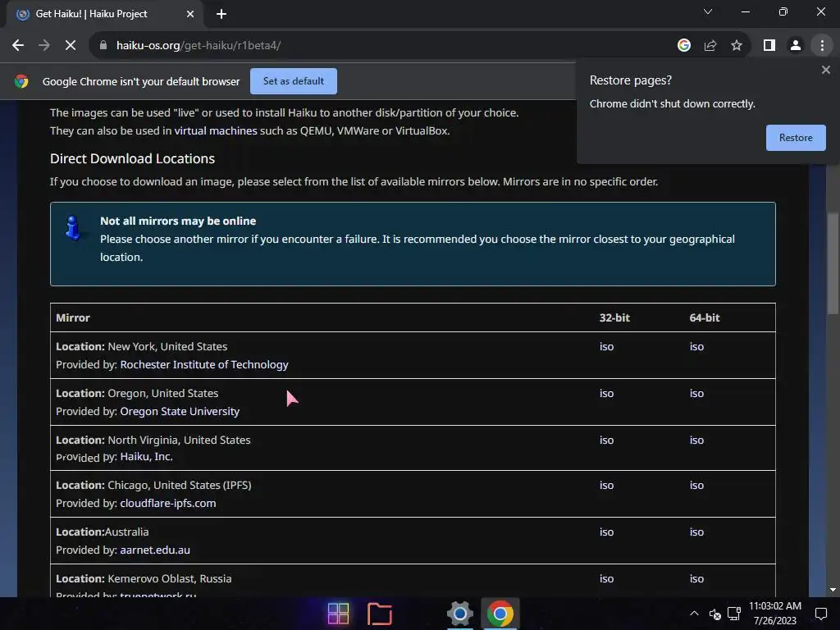Open the Google icon in address bar
Image resolution: width=840 pixels, height=630 pixels.
[683, 46]
